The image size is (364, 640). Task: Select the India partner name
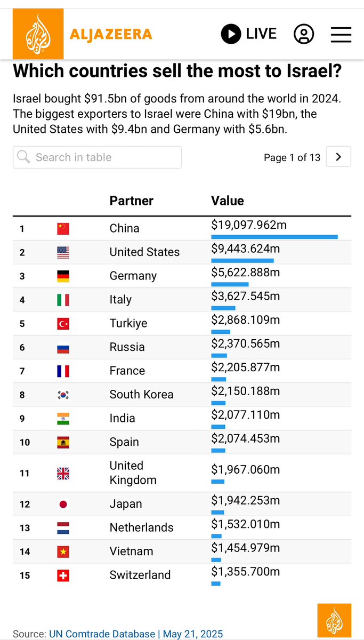click(x=122, y=418)
